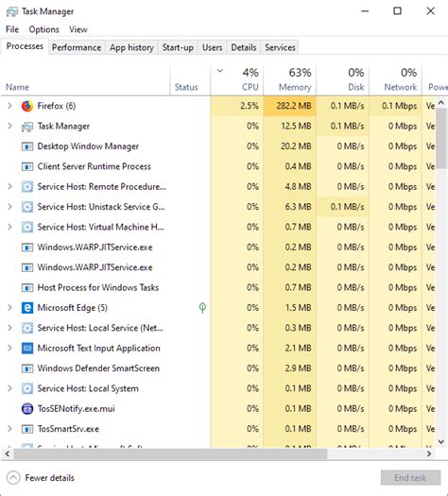Select Firefox network value 0.1 Mbps
Viewport: 448px width, 496px height.
click(x=395, y=106)
